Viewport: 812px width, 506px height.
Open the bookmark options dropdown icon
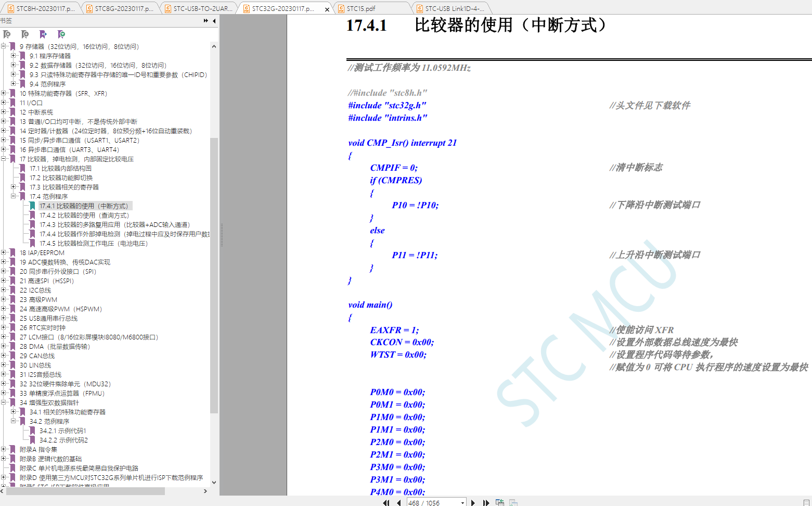61,34
